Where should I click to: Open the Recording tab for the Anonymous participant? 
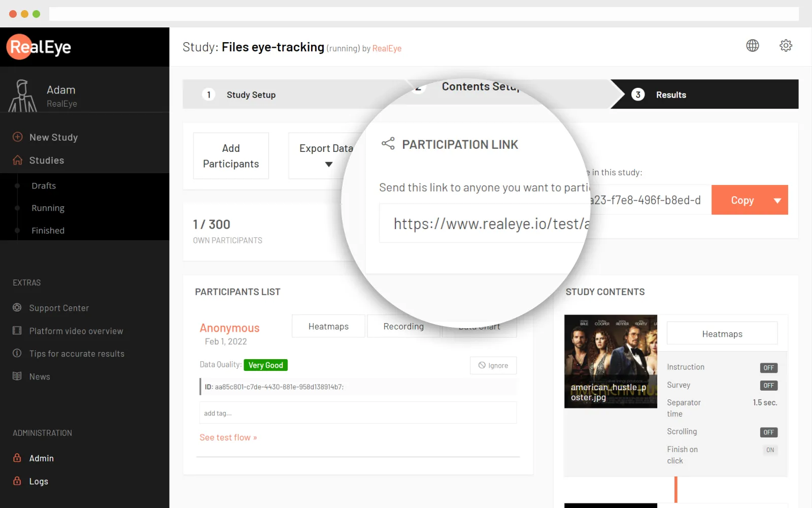403,326
